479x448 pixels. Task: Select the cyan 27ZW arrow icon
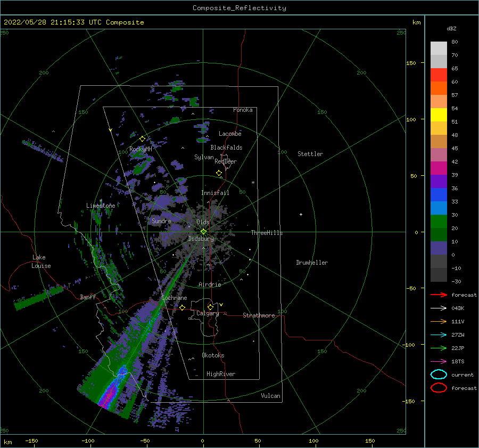(439, 335)
